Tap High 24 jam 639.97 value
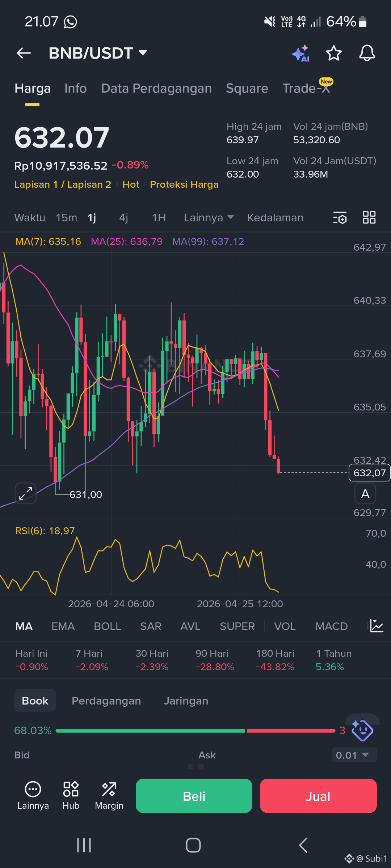 (x=243, y=140)
